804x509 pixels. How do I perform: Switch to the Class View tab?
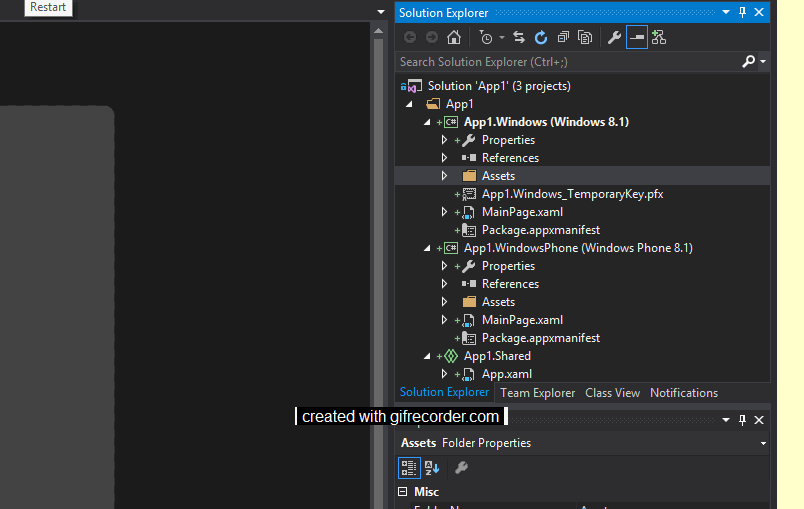(x=612, y=393)
